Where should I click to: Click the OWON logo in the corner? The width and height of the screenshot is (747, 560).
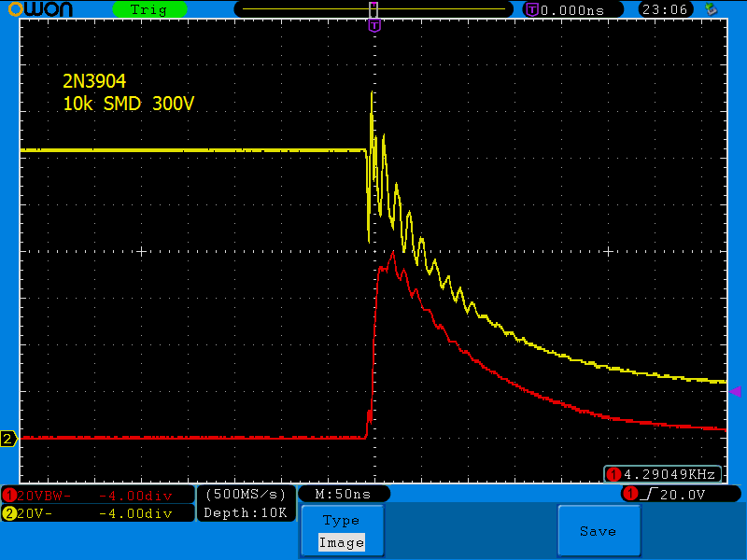(x=47, y=9)
